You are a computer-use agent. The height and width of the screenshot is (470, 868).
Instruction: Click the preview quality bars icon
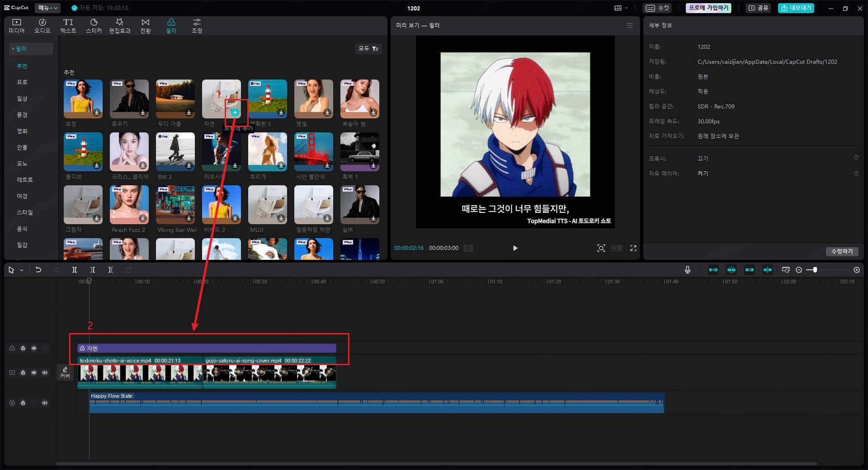pos(468,248)
